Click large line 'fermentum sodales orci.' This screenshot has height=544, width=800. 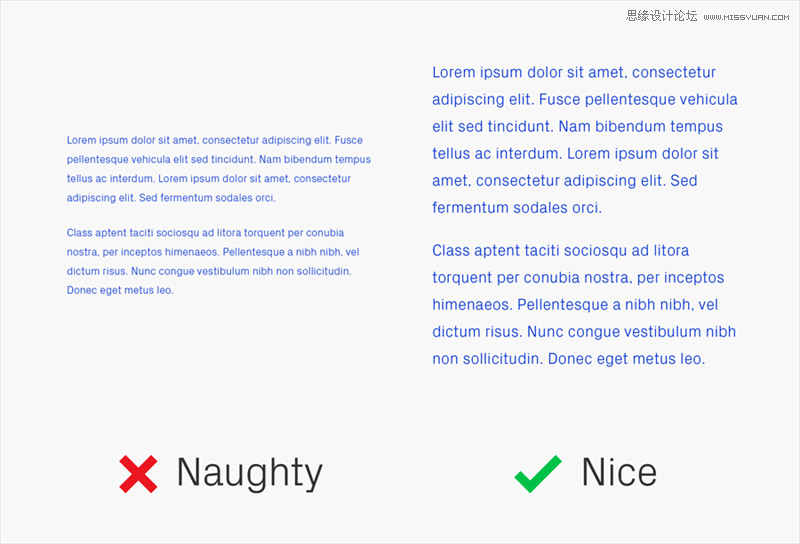[x=517, y=208]
